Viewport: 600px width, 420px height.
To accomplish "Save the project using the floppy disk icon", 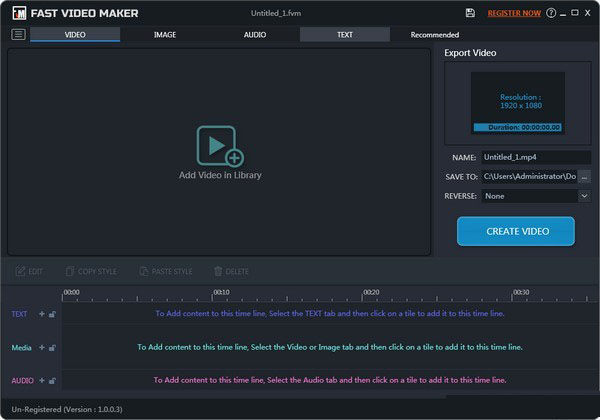I will point(471,13).
